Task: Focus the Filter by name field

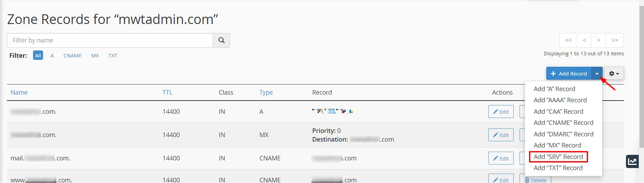Action: coord(110,40)
